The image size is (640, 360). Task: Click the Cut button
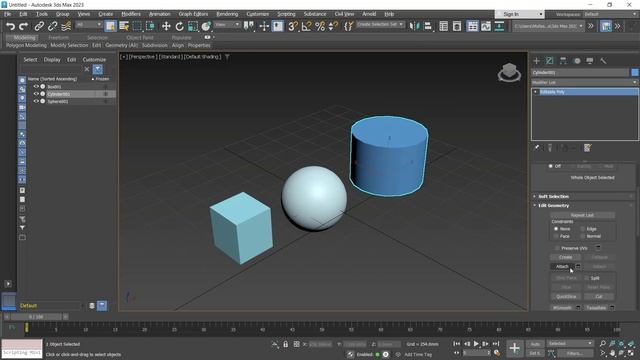(x=599, y=297)
